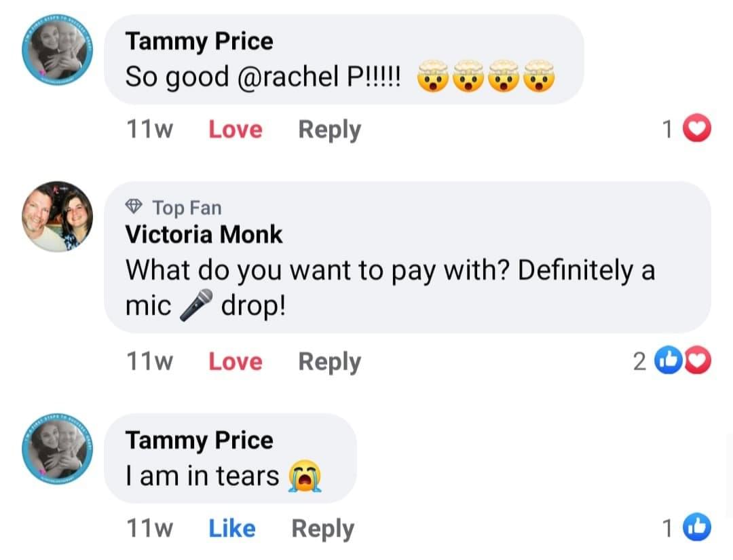Open Tammy Price name above "So good" comment
Screen dimensions: 733x560
click(199, 41)
